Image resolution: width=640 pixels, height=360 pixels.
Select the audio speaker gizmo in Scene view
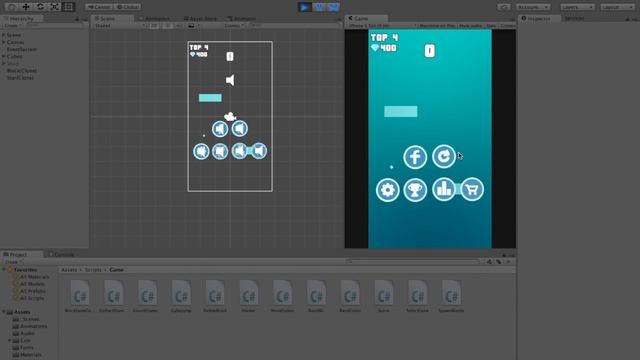pyautogui.click(x=230, y=80)
